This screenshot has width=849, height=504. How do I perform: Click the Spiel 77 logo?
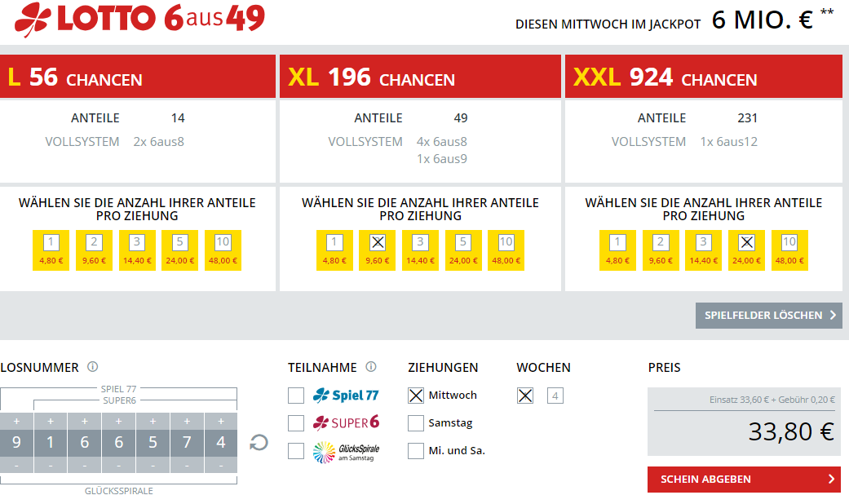tap(346, 396)
